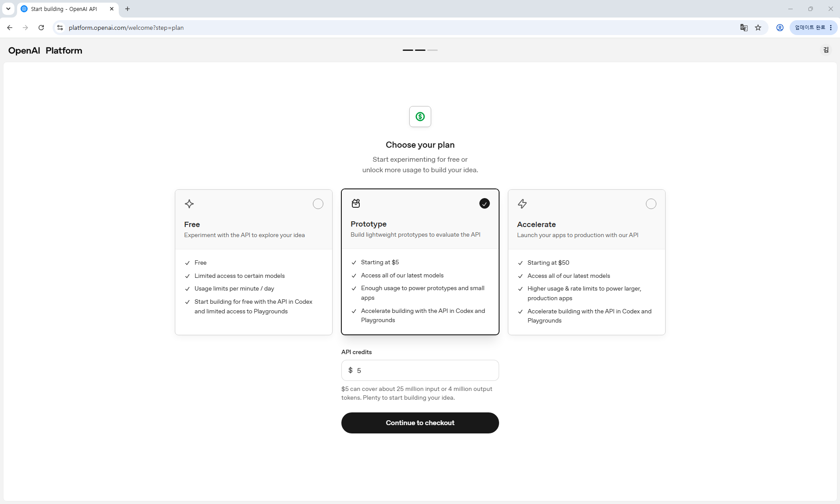The width and height of the screenshot is (840, 504).
Task: Click the green dollar sign icon
Action: [x=420, y=117]
